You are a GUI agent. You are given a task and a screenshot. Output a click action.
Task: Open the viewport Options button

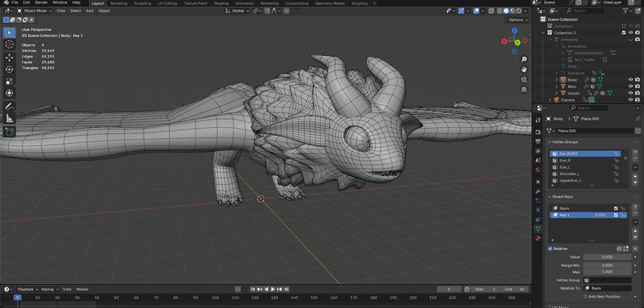[517, 20]
